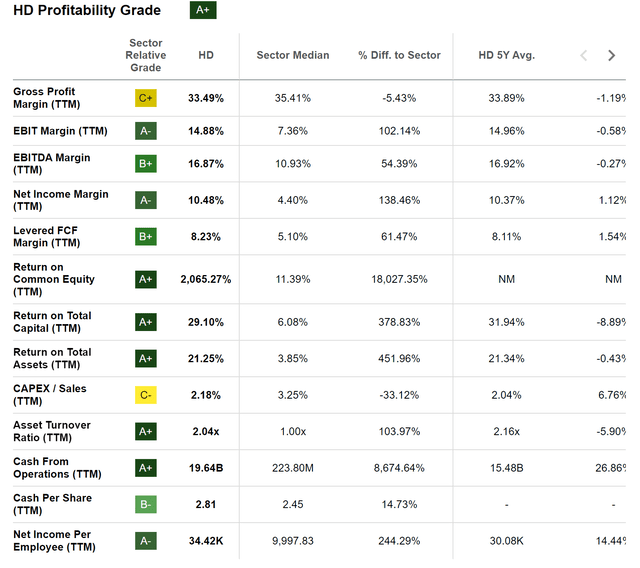Viewport: 640px width, 568px height.
Task: Click the Sector Median column header
Action: 293,55
